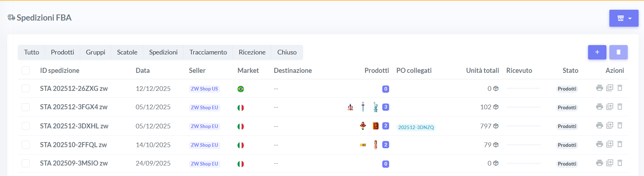
Task: Select the checkbox for STA 202512-3FGX4
Action: [26, 107]
